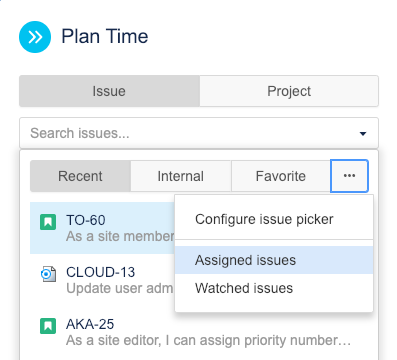Click the green story icon for TO-60
Image resolution: width=397 pixels, height=360 pixels.
48,222
